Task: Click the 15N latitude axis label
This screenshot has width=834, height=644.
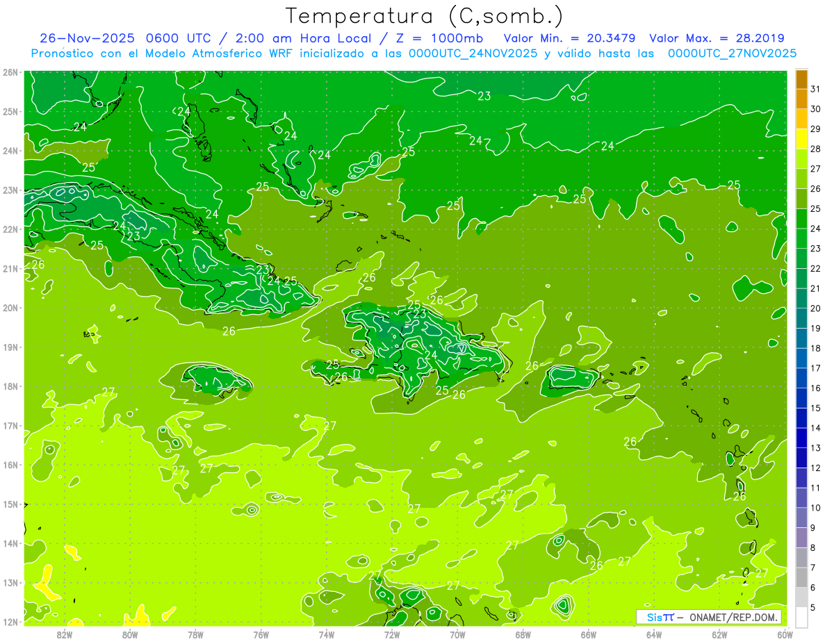Action: pos(10,504)
